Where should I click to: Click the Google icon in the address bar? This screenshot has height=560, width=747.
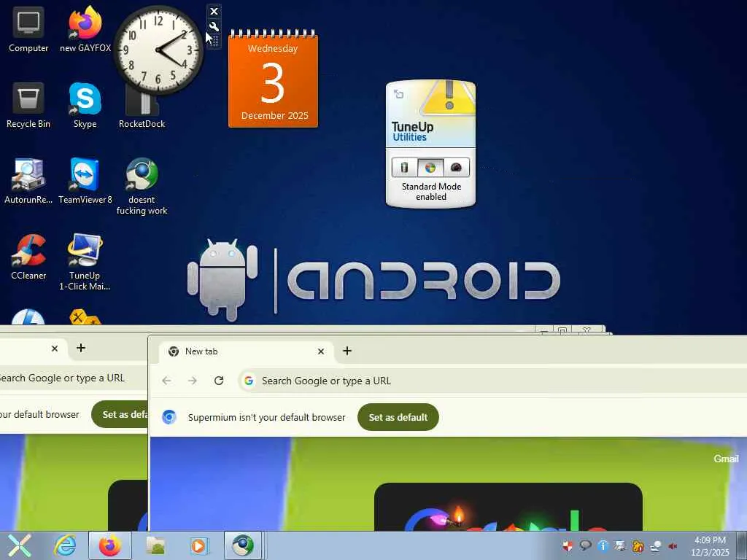tap(248, 381)
